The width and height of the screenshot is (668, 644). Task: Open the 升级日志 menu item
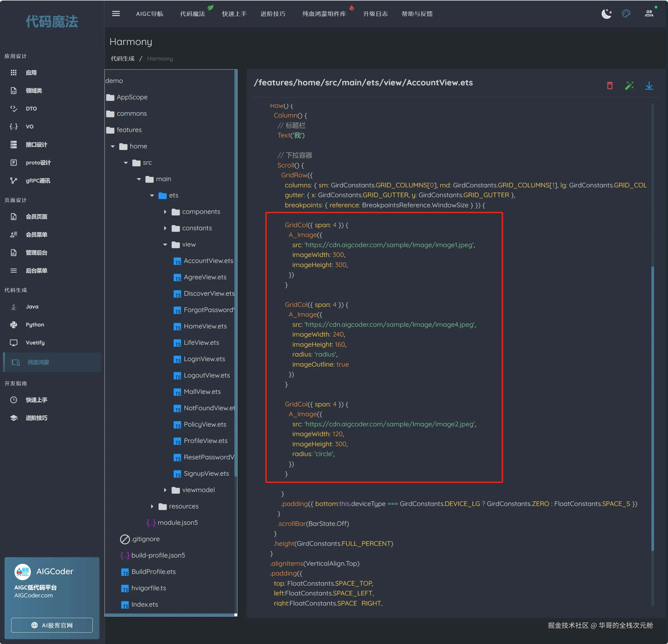(x=375, y=14)
